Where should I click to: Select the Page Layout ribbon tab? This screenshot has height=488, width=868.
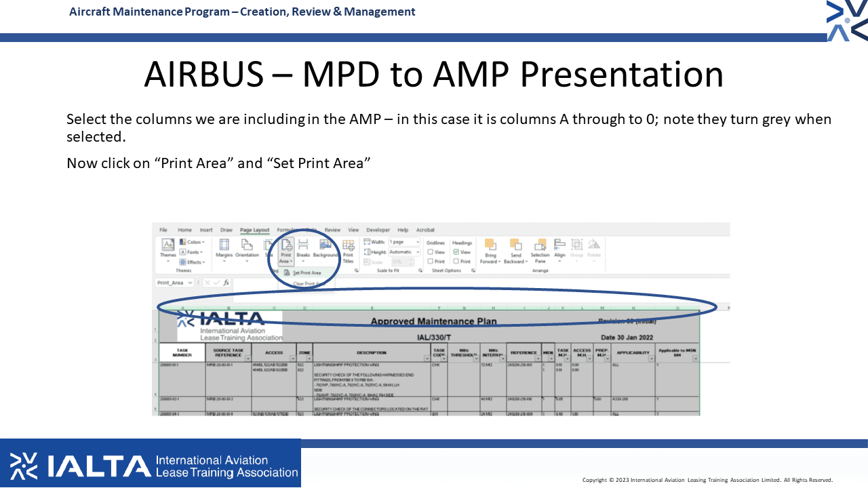point(255,230)
